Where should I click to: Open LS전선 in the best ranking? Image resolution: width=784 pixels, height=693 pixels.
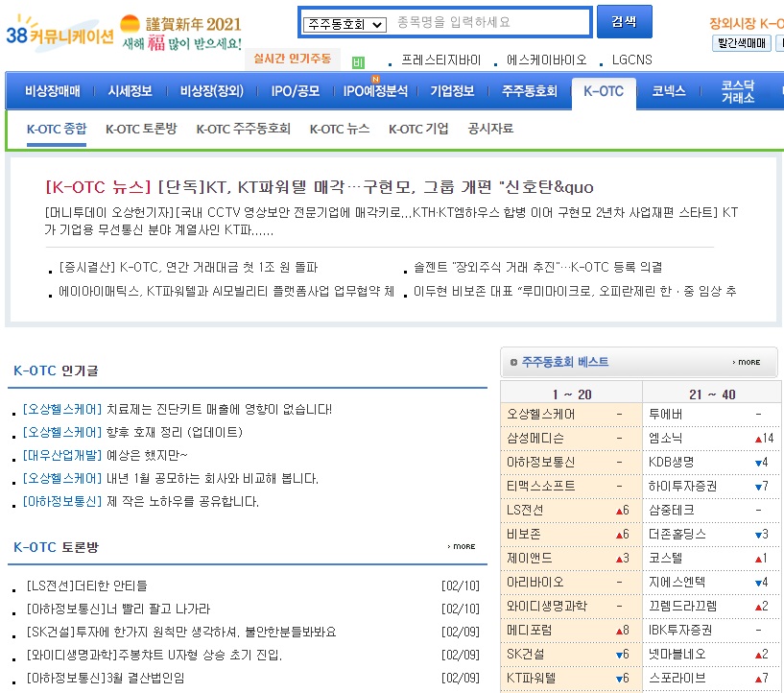point(525,510)
